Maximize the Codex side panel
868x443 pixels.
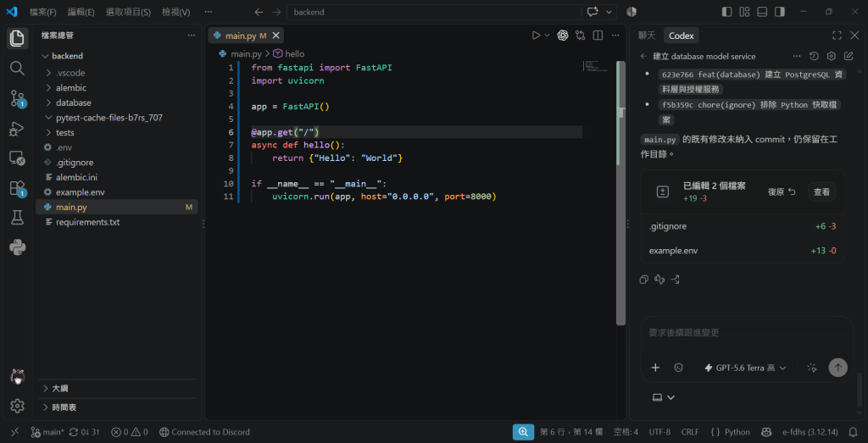(x=837, y=36)
